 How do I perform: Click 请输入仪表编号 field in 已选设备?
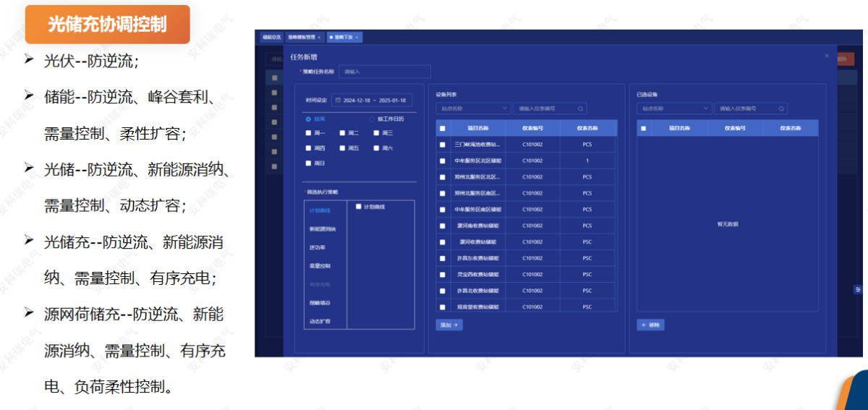[751, 108]
